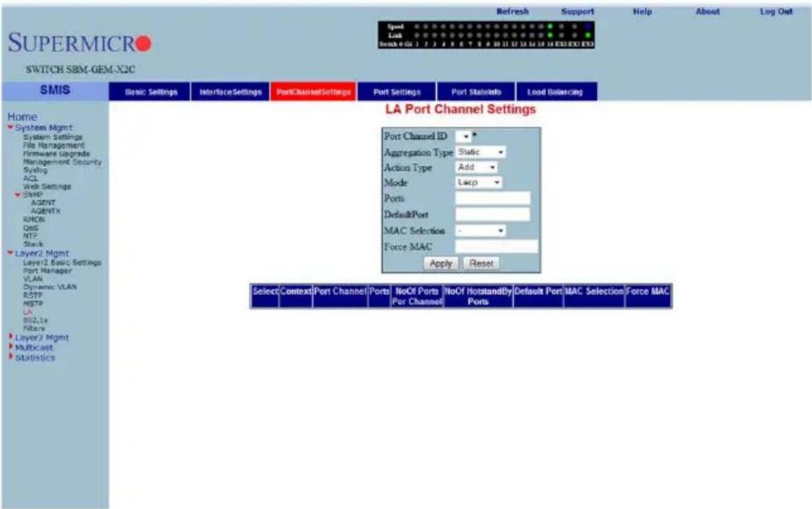
Task: Open MSTP in the sidebar
Action: [31, 303]
